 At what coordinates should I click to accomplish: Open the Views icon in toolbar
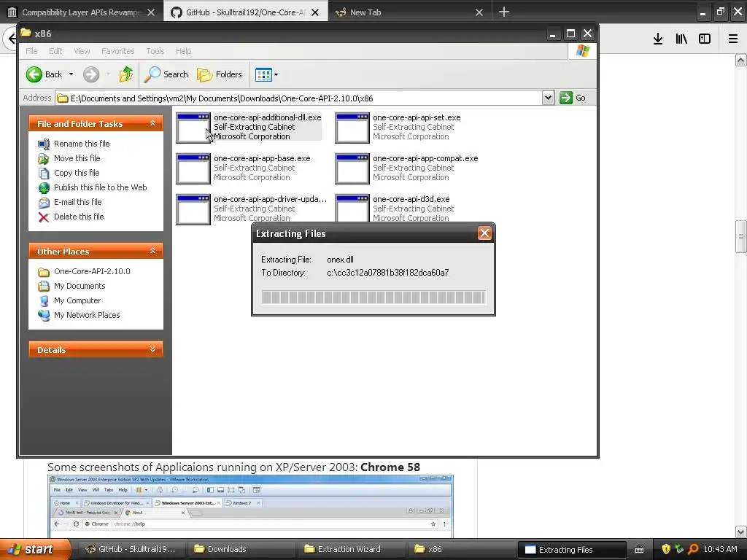click(263, 74)
